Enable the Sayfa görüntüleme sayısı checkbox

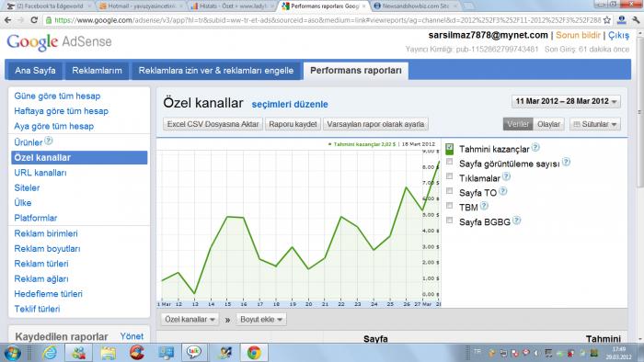(x=449, y=162)
